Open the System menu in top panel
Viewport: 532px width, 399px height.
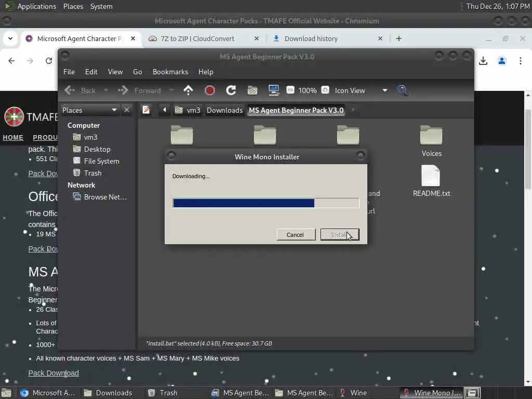[x=101, y=6]
